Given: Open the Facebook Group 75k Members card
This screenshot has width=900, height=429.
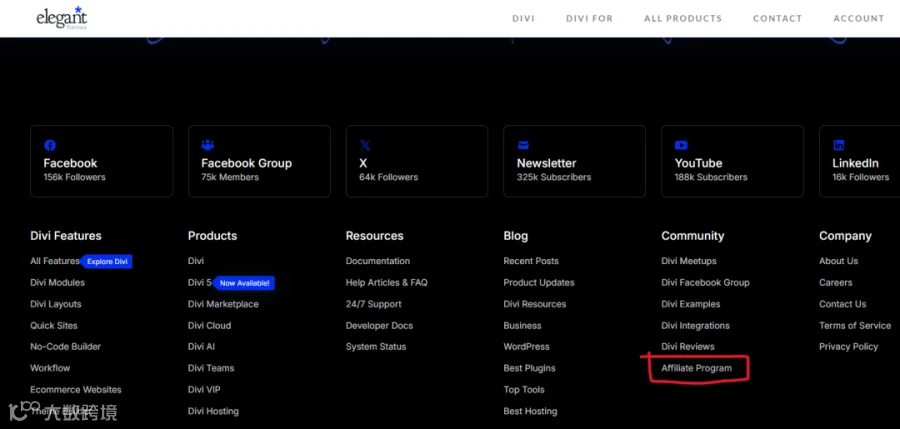Looking at the screenshot, I should (259, 161).
